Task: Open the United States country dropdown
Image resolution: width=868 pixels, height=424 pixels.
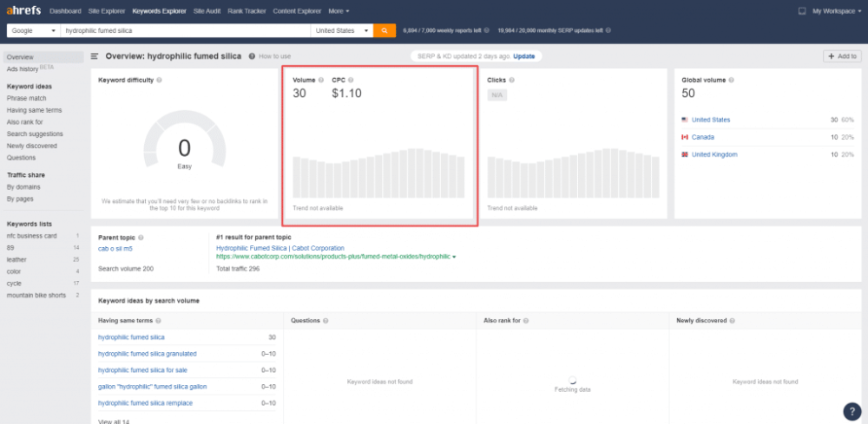Action: 341,30
